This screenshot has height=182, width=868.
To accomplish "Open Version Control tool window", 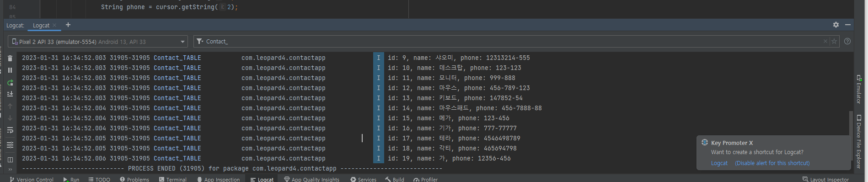I will 32,179.
